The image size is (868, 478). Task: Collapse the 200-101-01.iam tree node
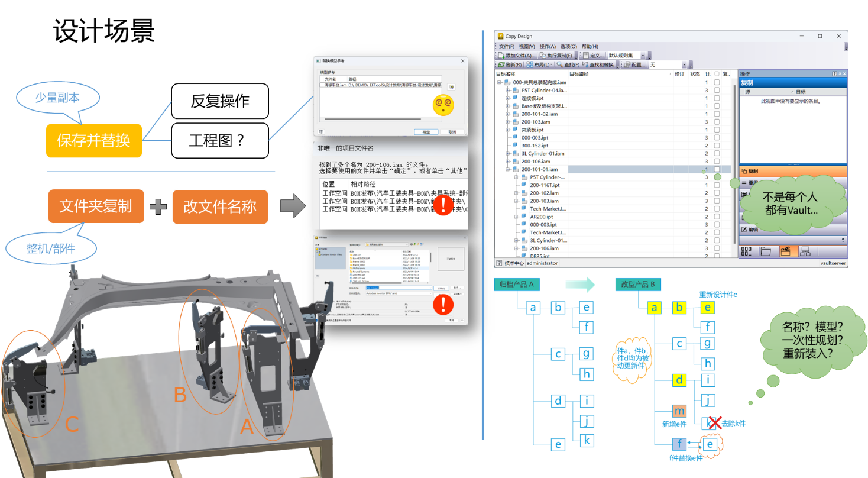pyautogui.click(x=507, y=169)
